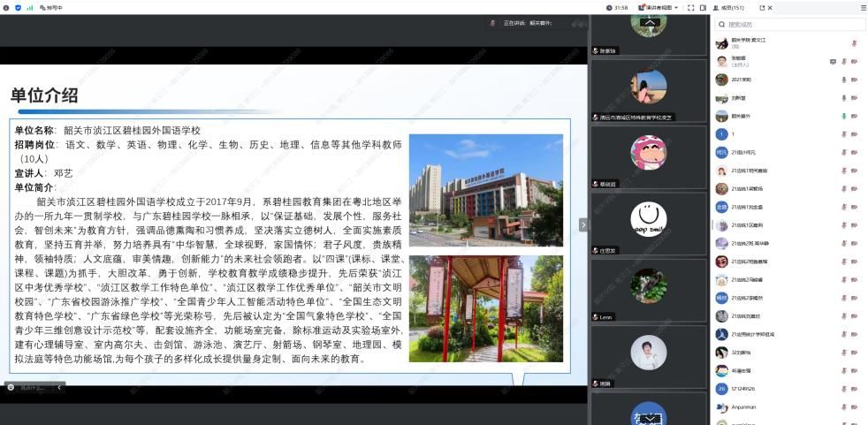Image resolution: width=868 pixels, height=425 pixels.
Task: Toggle microphone for member 571249526
Action: pos(844,389)
